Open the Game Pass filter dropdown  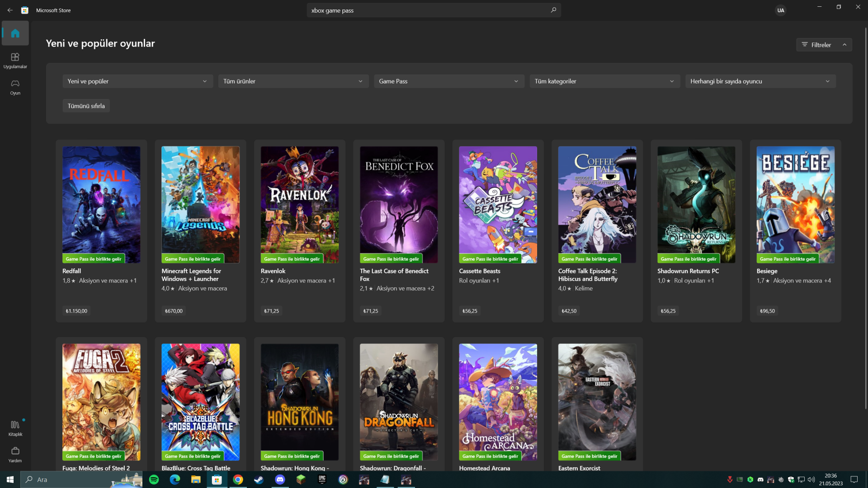(448, 81)
